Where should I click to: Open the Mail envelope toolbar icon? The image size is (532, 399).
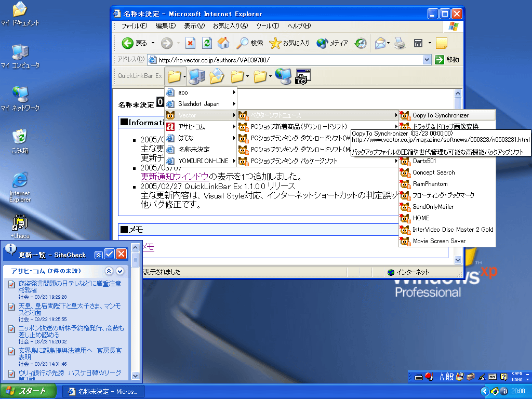coord(380,43)
